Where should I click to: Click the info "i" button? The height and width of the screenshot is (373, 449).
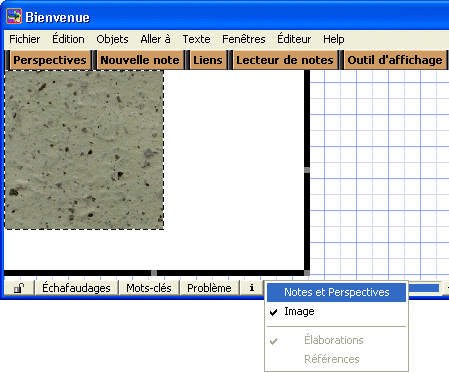252,288
